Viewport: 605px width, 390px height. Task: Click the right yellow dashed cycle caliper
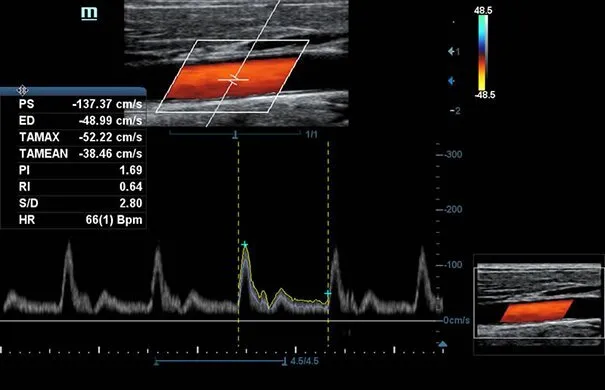point(328,244)
